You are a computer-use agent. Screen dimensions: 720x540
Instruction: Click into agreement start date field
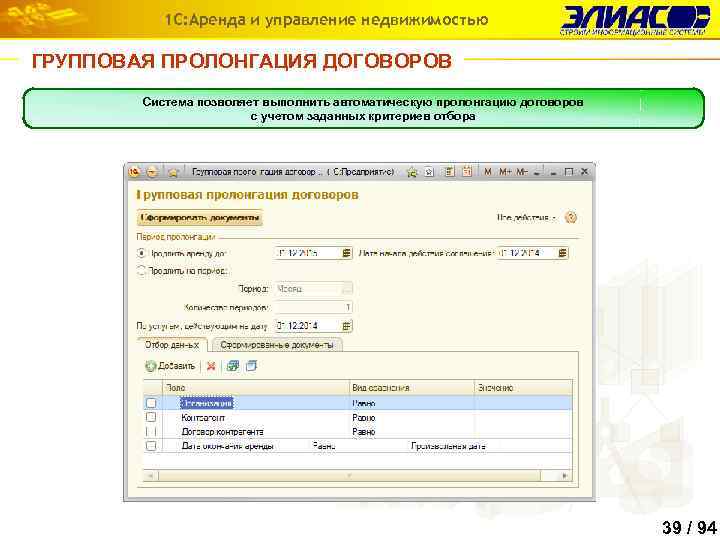[x=528, y=253]
